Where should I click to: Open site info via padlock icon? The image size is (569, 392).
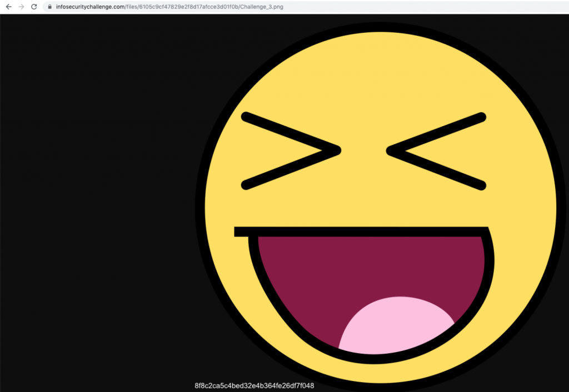[x=49, y=7]
